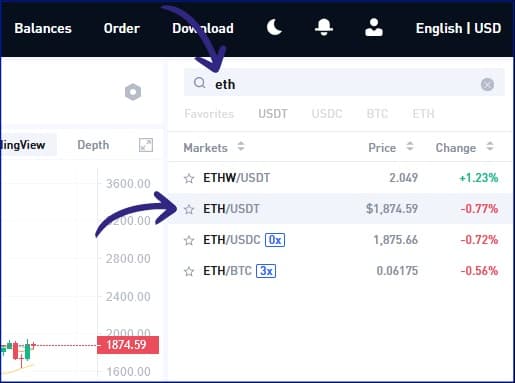This screenshot has height=383, width=515.
Task: Favorite the ETHW/USDT pair star
Action: [x=189, y=178]
